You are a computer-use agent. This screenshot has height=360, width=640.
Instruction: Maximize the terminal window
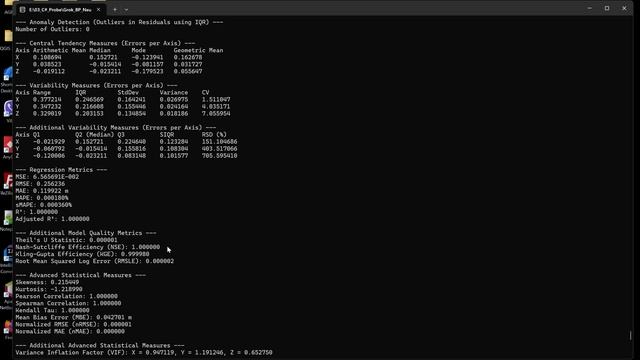(607, 8)
